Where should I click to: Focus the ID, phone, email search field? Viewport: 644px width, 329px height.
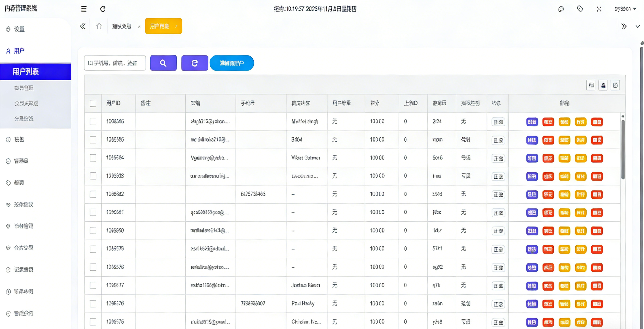115,63
